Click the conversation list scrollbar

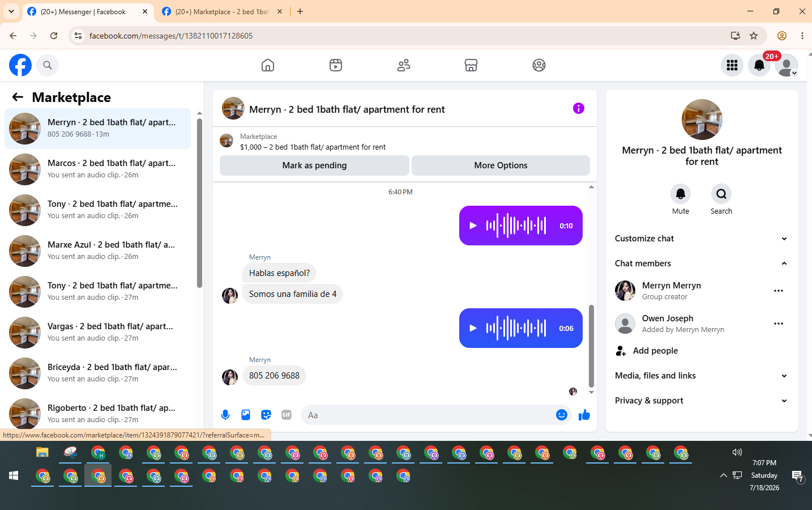point(199,203)
